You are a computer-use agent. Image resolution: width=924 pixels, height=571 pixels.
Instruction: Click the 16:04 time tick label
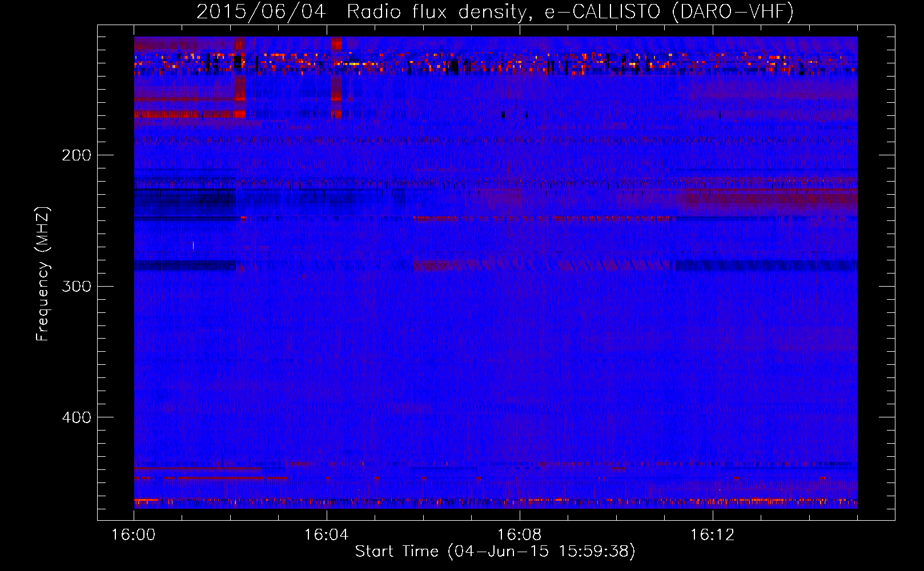click(x=327, y=535)
